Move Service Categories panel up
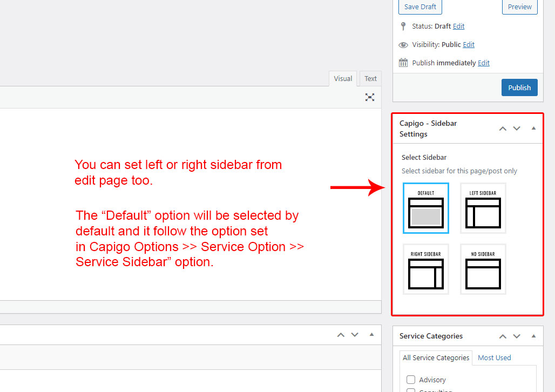The image size is (555, 392). coord(503,336)
